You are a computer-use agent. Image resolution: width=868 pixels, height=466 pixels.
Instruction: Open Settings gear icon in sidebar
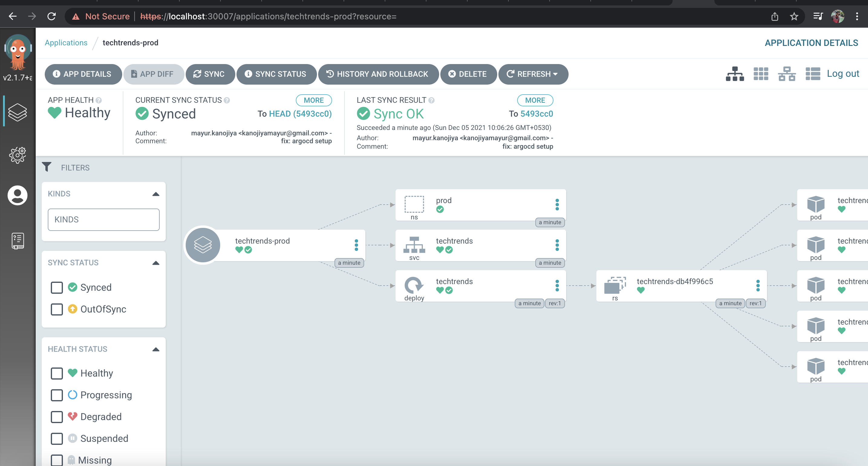click(x=18, y=155)
